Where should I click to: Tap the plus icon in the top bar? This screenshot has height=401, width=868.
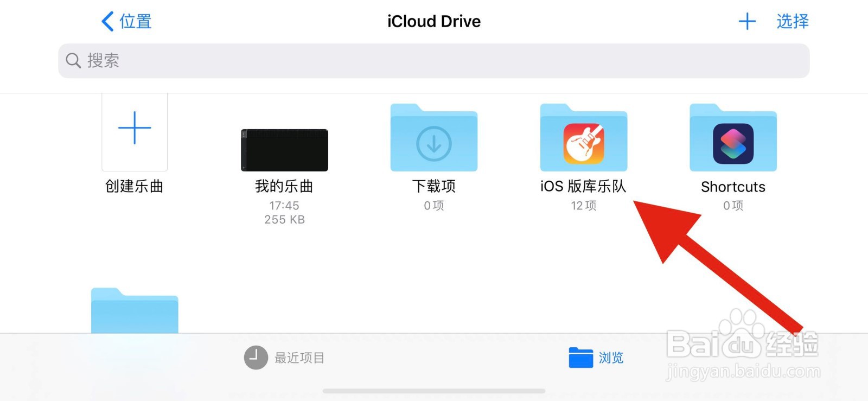(747, 22)
